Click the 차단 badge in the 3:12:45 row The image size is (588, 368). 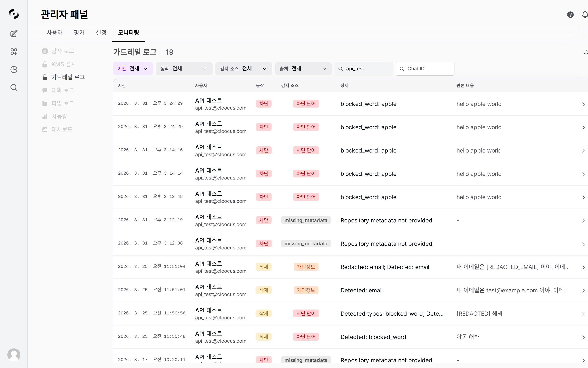(x=264, y=197)
